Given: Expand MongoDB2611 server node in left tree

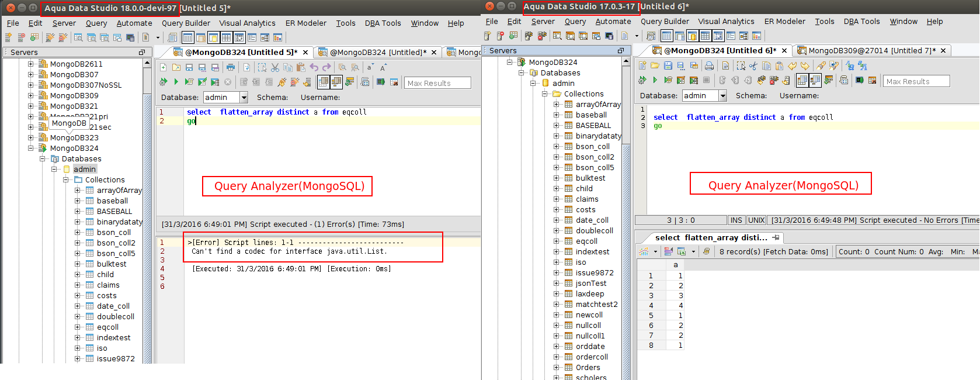Looking at the screenshot, I should click(x=31, y=64).
